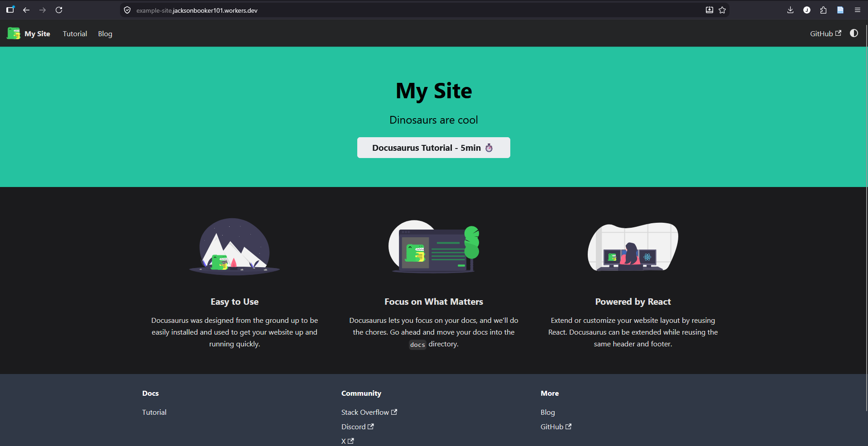Click the install app icon in address bar
The height and width of the screenshot is (446, 868).
point(710,10)
